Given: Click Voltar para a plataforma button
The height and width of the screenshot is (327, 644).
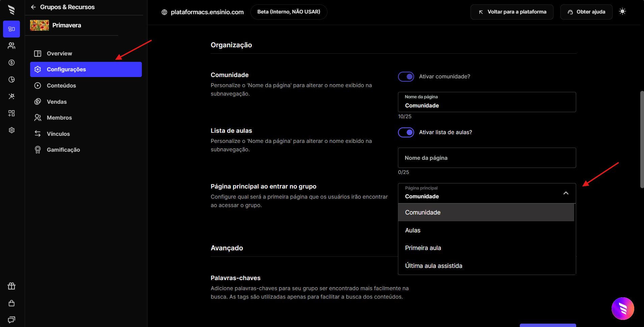Looking at the screenshot, I should (x=512, y=12).
